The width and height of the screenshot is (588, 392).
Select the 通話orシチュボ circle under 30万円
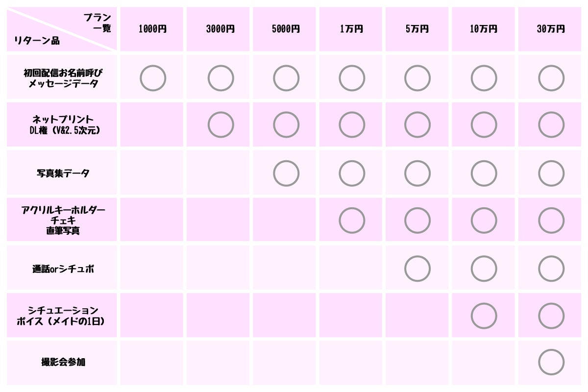[x=551, y=269]
